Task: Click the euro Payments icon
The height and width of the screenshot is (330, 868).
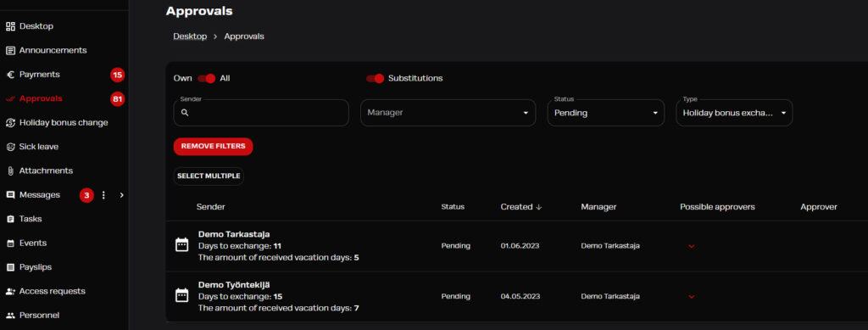Action: point(10,74)
